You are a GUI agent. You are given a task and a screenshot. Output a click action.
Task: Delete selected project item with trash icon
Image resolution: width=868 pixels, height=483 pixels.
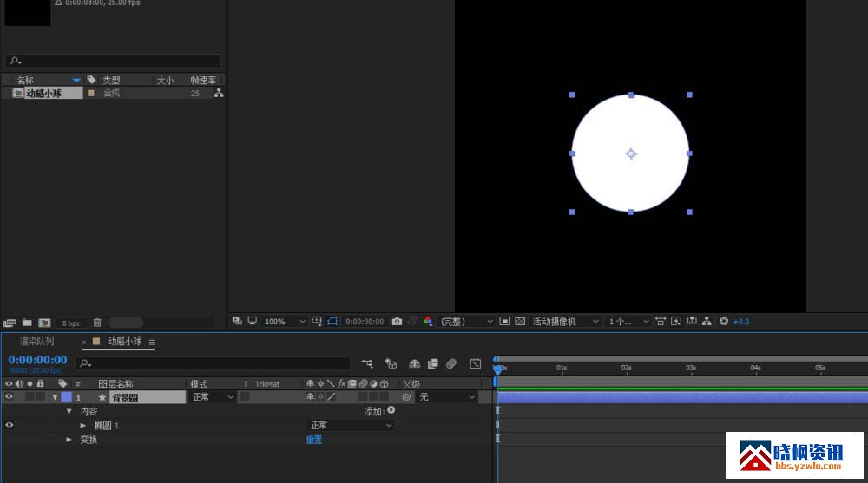[97, 323]
